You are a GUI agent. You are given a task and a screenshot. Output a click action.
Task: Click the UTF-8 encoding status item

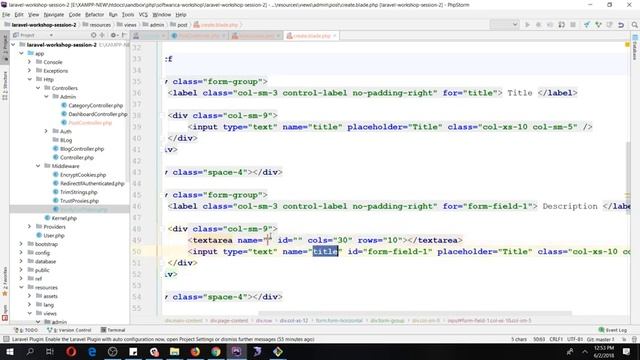click(x=575, y=339)
